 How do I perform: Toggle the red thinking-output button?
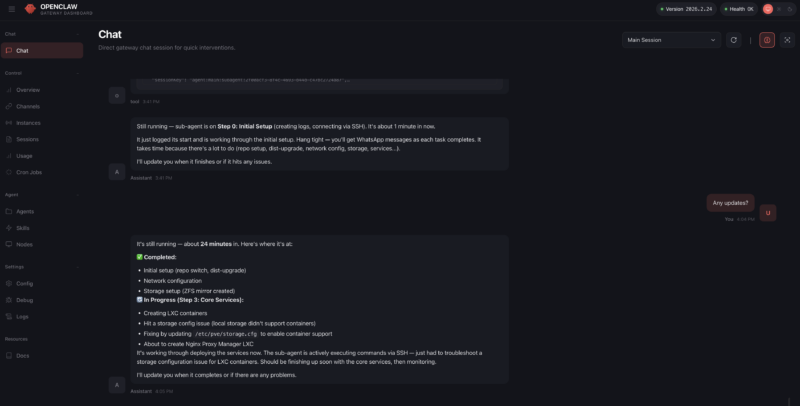tap(767, 40)
